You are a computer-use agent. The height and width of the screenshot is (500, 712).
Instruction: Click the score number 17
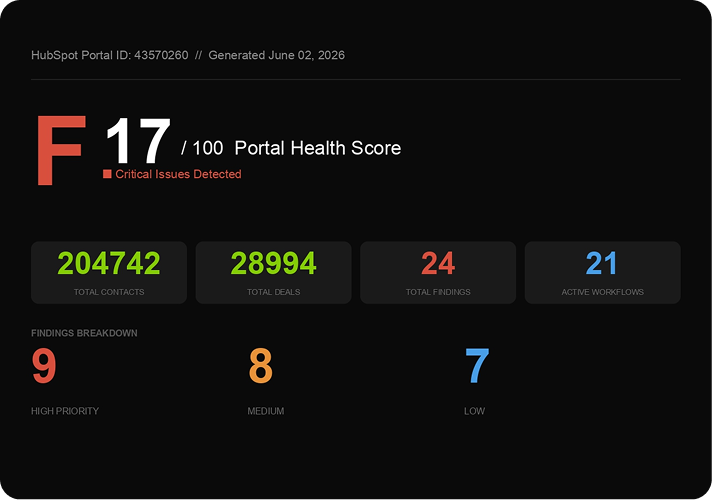pos(138,141)
